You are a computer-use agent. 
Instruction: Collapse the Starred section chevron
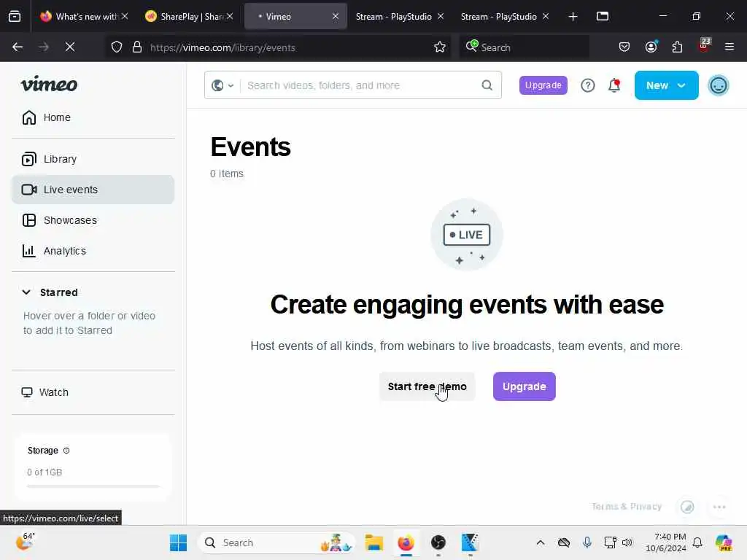pyautogui.click(x=26, y=292)
